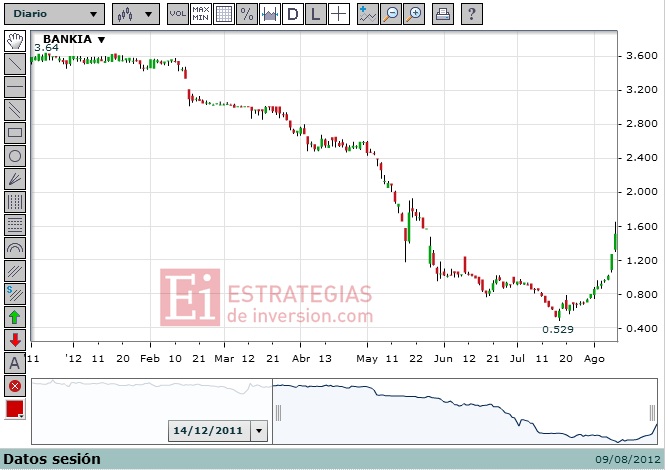Click the 14/12/2011 start date field
Image resolution: width=670 pixels, height=470 pixels.
208,431
